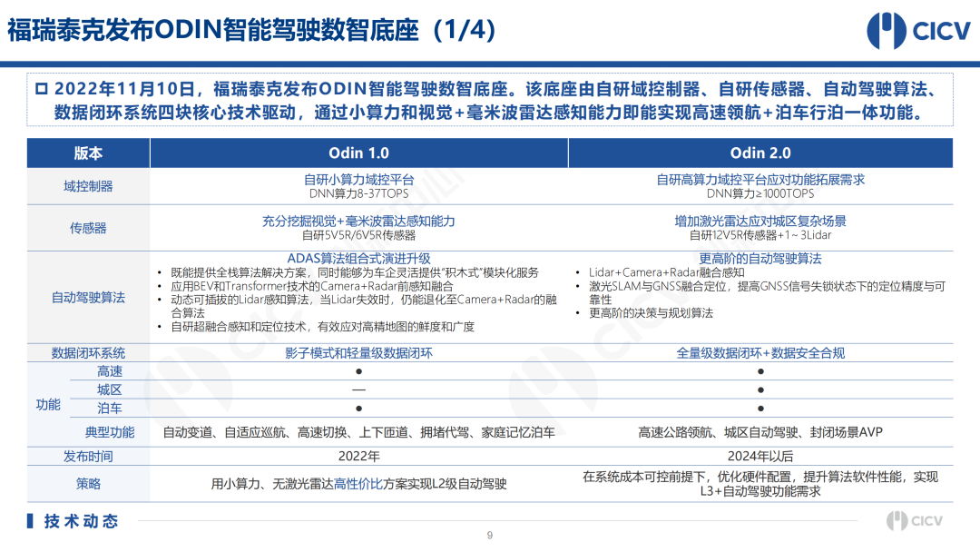Select the 高速 dot under Odin 2.0

tap(760, 371)
